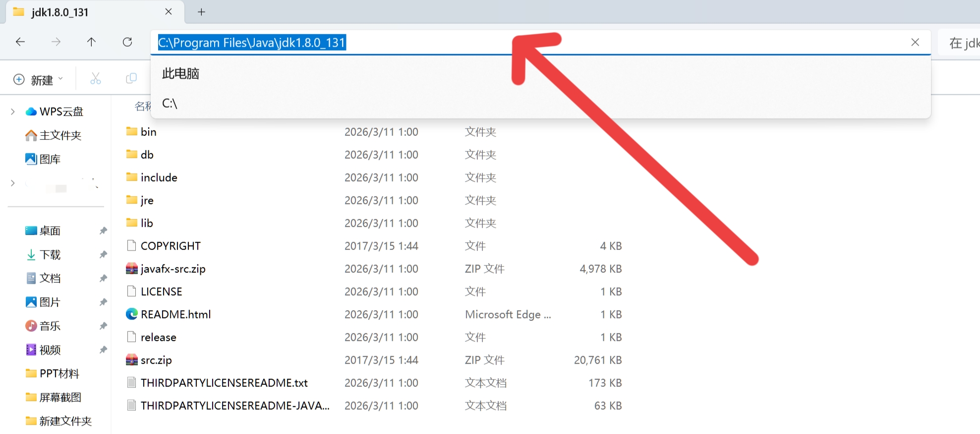Viewport: 980px width, 434px height.
Task: Select the javafx-src.zip archive icon
Action: [x=131, y=268]
